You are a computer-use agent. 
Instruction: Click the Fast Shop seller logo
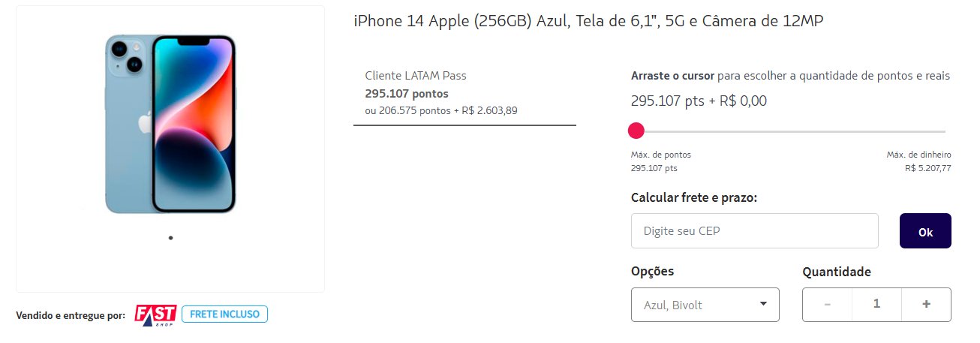pyautogui.click(x=155, y=315)
